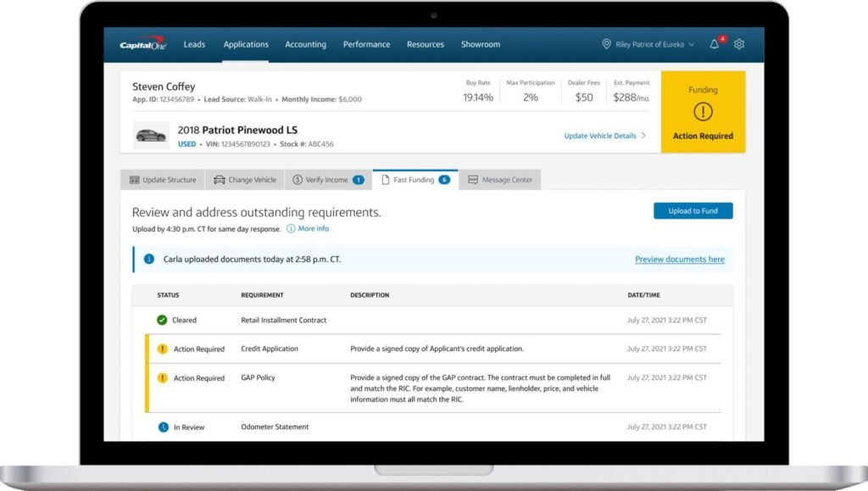Open the notifications bell
This screenshot has width=868, height=491.
714,44
